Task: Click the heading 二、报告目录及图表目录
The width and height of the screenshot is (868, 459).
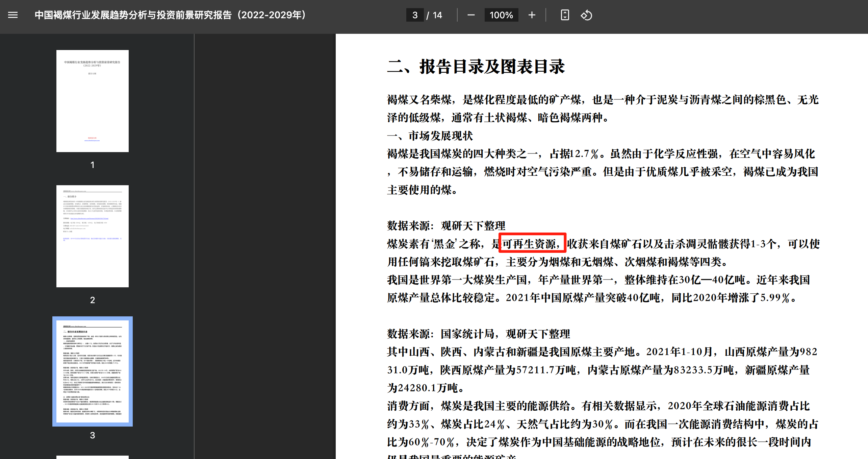Action: coord(476,66)
